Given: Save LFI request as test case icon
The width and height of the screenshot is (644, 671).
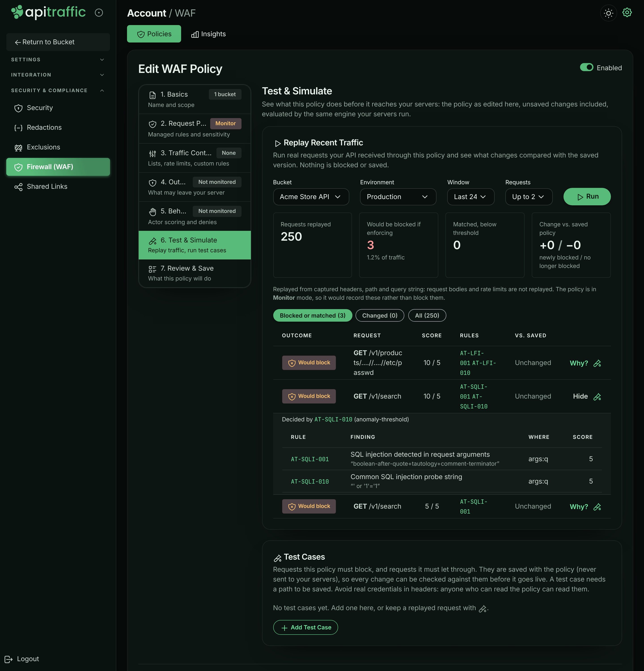Looking at the screenshot, I should [x=597, y=363].
